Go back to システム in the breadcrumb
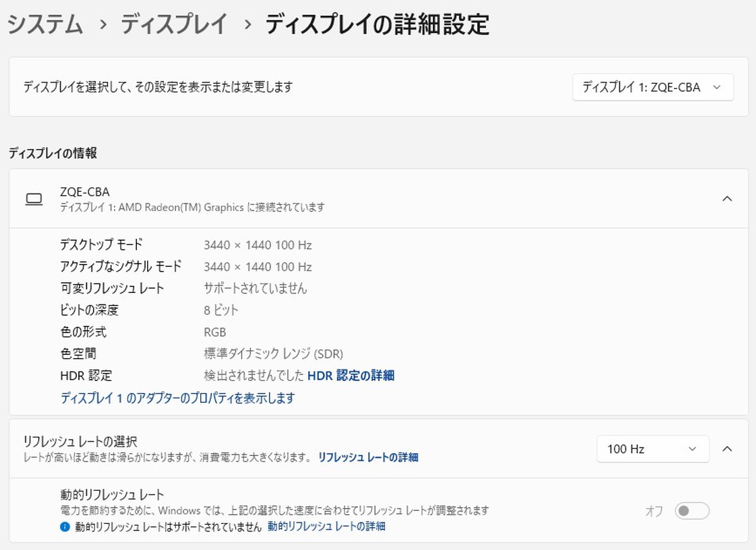The image size is (756, 550). point(45,25)
